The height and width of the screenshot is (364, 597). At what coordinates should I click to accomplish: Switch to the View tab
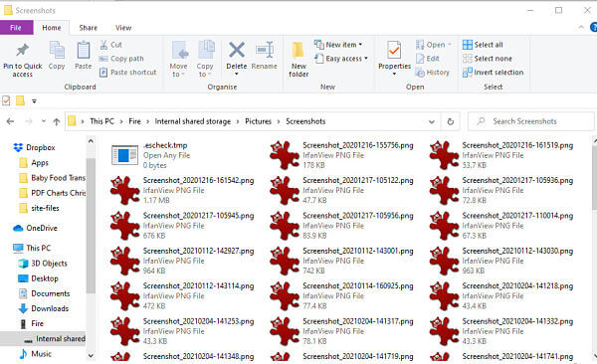[x=123, y=28]
